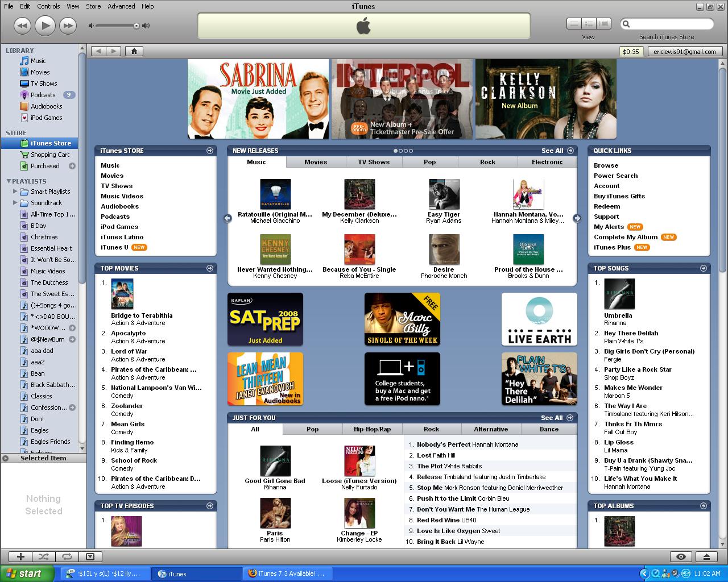The image size is (728, 582).
Task: Open Top TV Episodes arrow button
Action: pos(210,505)
